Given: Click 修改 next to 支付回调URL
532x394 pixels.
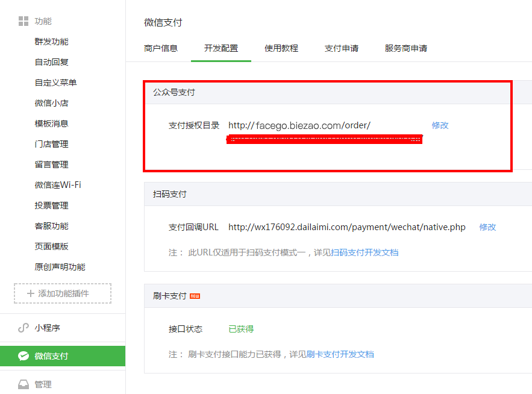Looking at the screenshot, I should pos(487,227).
